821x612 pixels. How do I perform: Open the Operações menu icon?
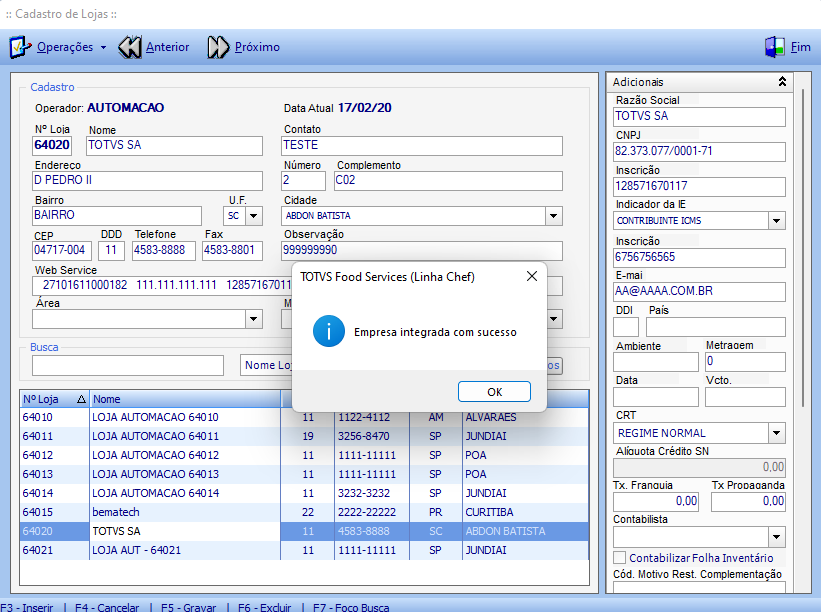pos(20,47)
